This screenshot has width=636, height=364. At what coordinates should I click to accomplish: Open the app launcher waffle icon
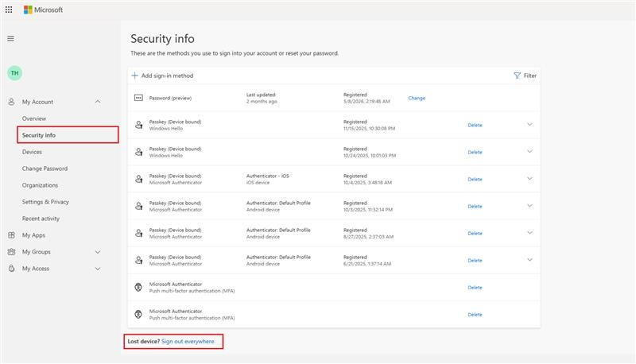9,10
